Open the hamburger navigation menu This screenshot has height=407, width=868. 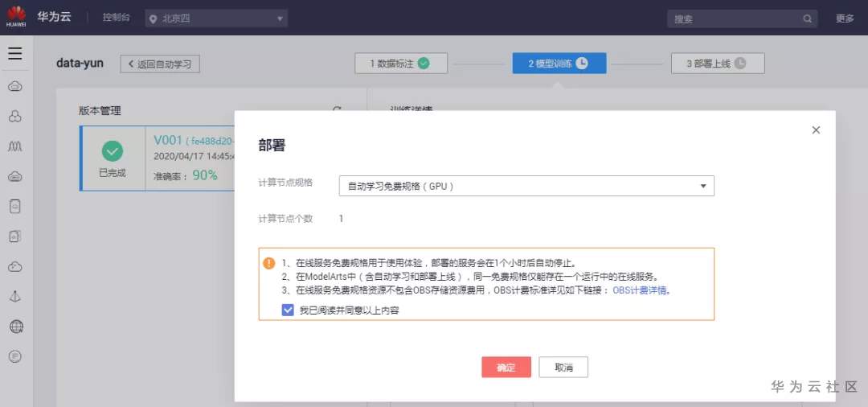15,54
